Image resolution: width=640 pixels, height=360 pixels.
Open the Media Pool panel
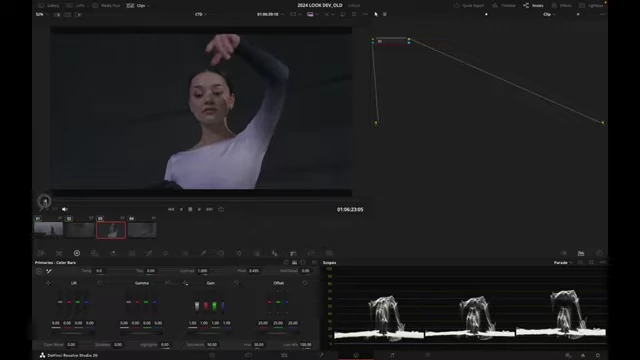[x=107, y=6]
